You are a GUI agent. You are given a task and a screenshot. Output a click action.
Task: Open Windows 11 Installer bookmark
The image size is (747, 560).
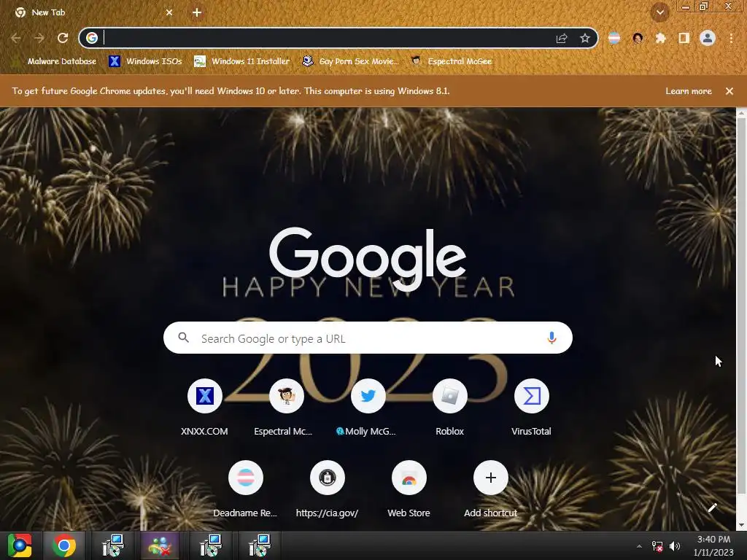point(242,61)
